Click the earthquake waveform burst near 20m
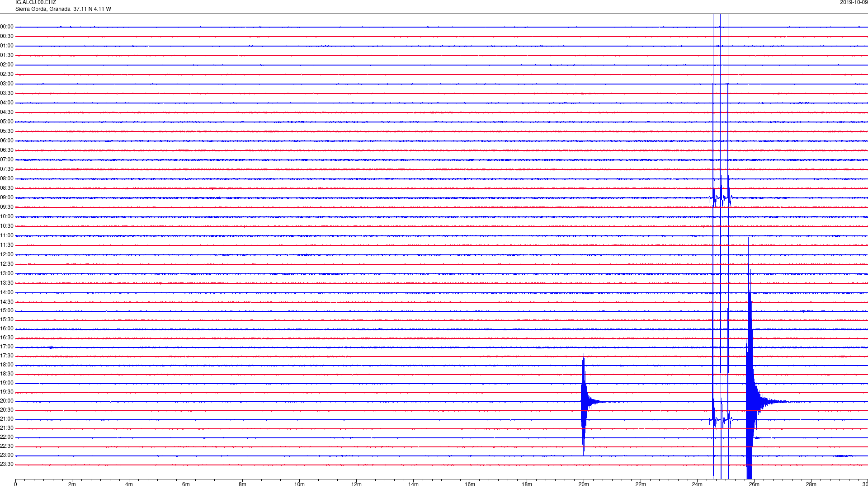 (584, 401)
